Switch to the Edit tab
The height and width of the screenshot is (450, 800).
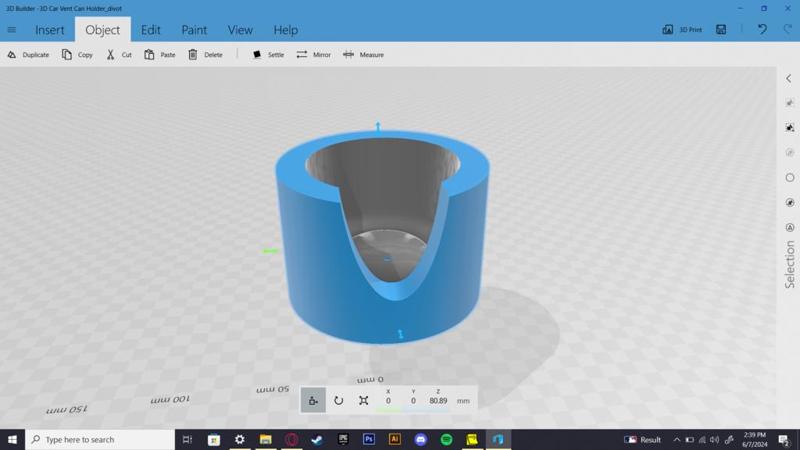pos(151,30)
